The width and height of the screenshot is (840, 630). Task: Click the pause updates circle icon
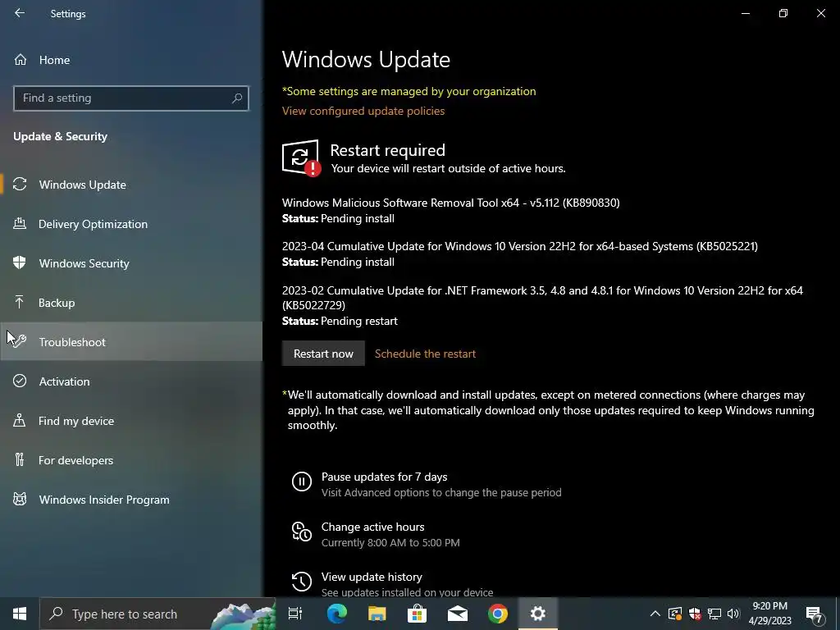[x=302, y=481]
